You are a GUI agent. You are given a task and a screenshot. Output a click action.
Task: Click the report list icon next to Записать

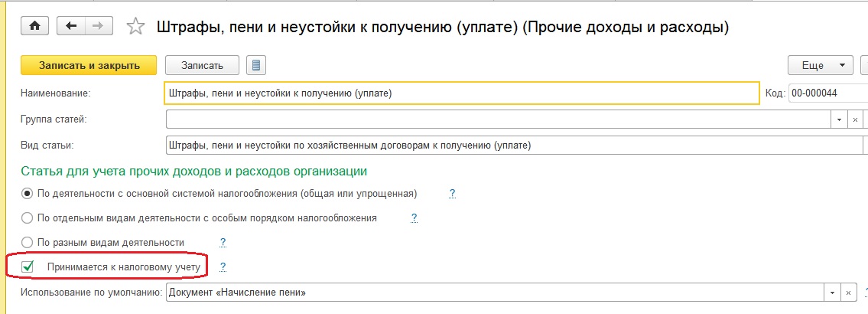click(257, 65)
